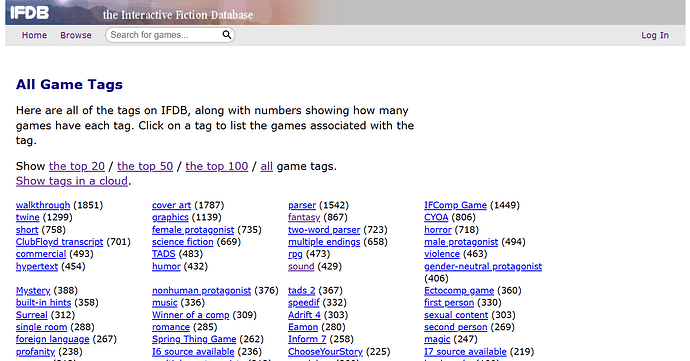Open the fantasy tag
The width and height of the screenshot is (690, 361).
[x=304, y=217]
